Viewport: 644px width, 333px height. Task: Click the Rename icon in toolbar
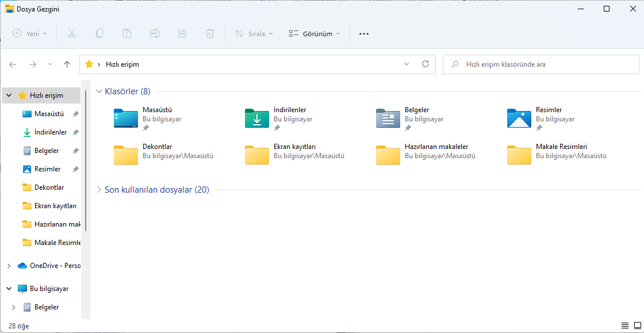155,33
